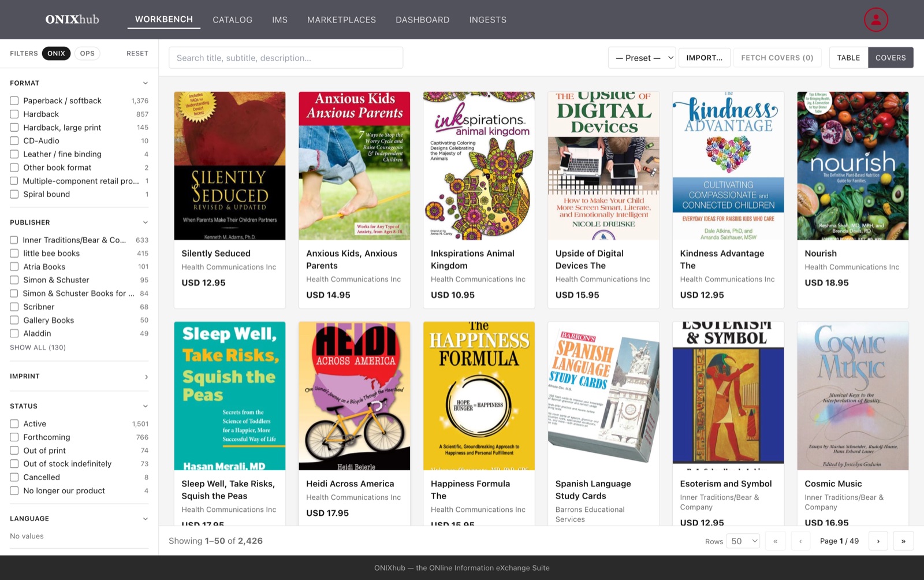Switch to Table view
Image resolution: width=924 pixels, height=580 pixels.
[x=848, y=58]
